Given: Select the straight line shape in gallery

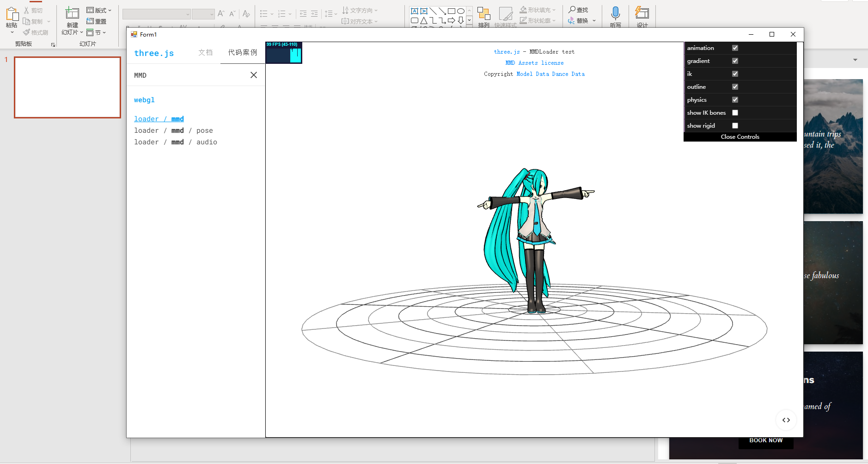Looking at the screenshot, I should click(433, 11).
